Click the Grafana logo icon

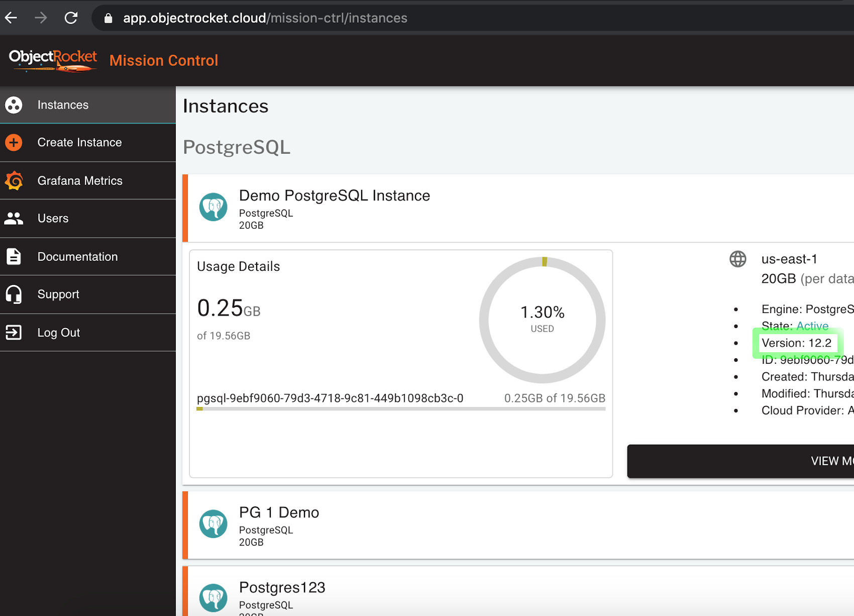pyautogui.click(x=14, y=181)
